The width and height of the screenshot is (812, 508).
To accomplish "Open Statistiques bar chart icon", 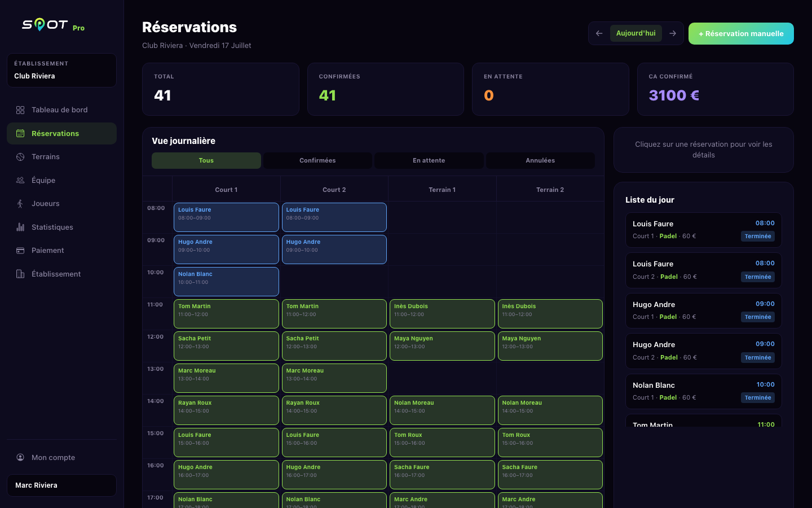I will [20, 227].
